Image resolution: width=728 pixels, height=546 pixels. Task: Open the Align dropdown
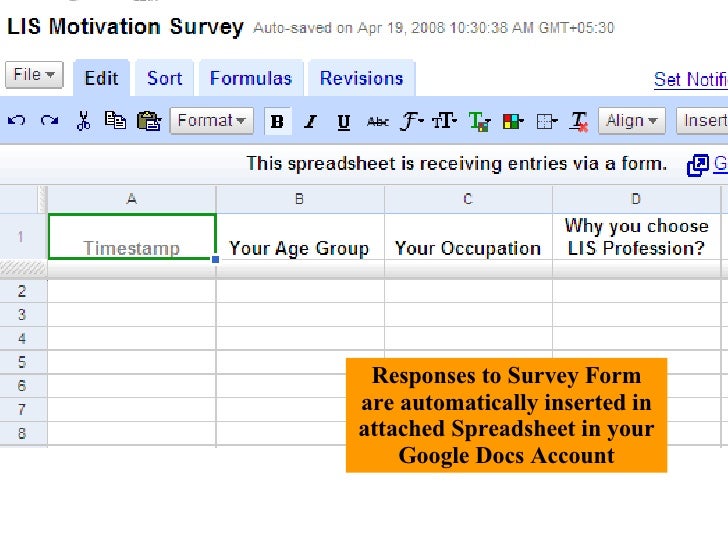(x=632, y=121)
